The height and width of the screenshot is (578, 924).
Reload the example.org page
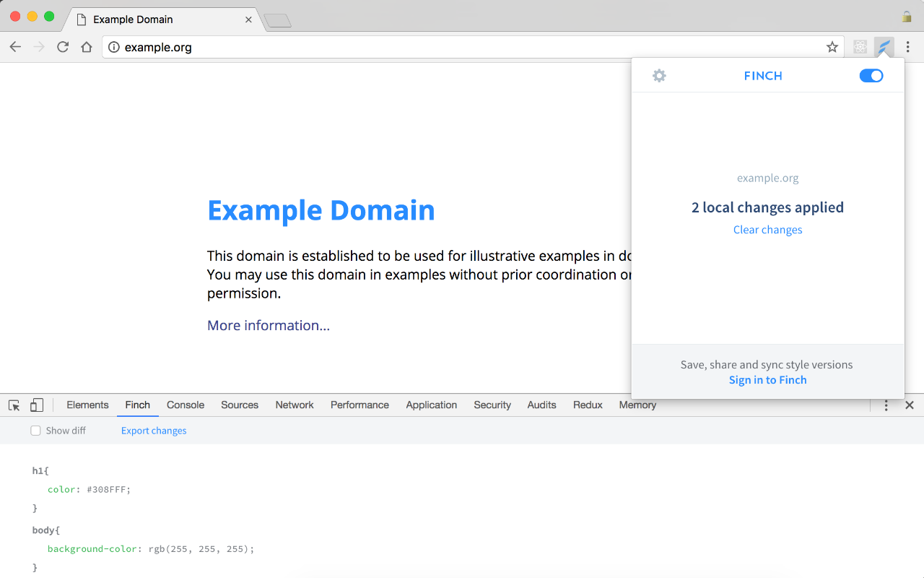(63, 47)
